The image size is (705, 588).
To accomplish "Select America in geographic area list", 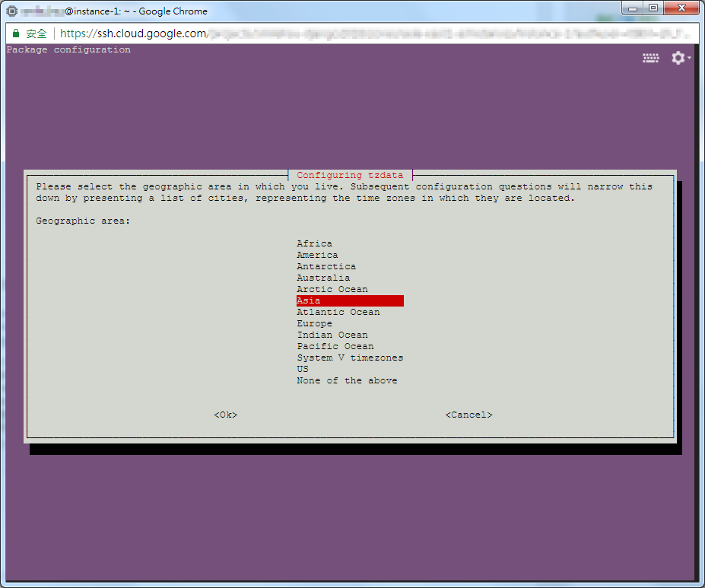I will pyautogui.click(x=317, y=255).
